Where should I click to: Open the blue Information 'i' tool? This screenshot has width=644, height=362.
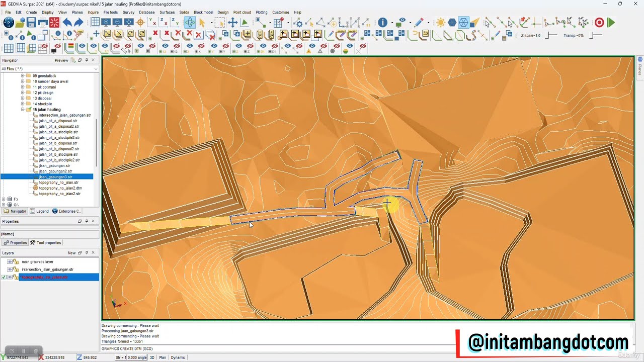click(383, 23)
